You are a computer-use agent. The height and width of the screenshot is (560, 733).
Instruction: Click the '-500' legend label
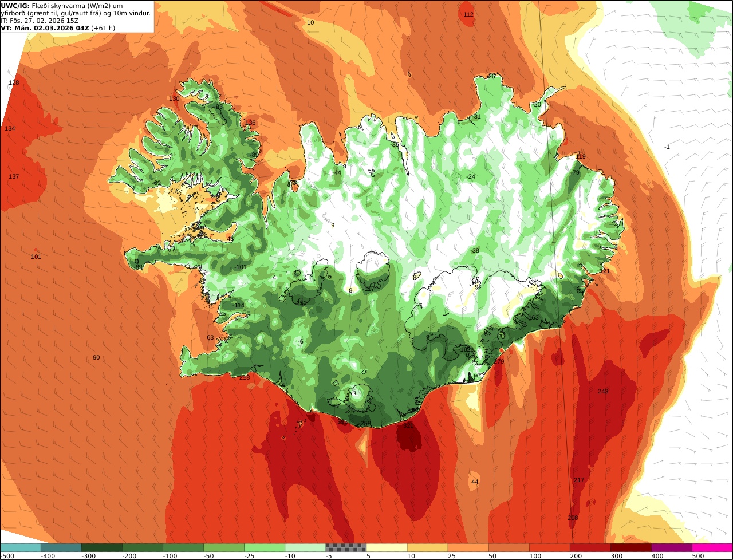[x=8, y=555]
